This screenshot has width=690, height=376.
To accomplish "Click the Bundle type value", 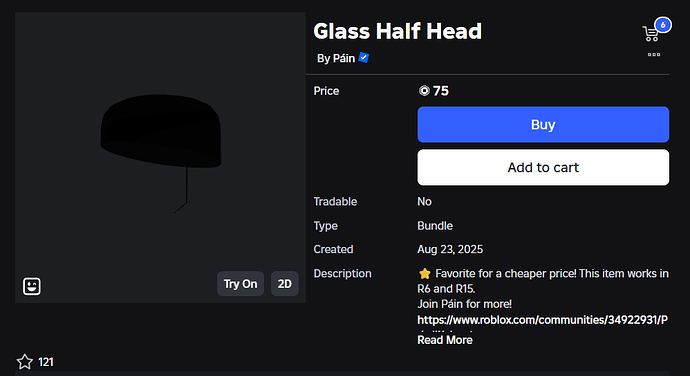I will point(435,225).
